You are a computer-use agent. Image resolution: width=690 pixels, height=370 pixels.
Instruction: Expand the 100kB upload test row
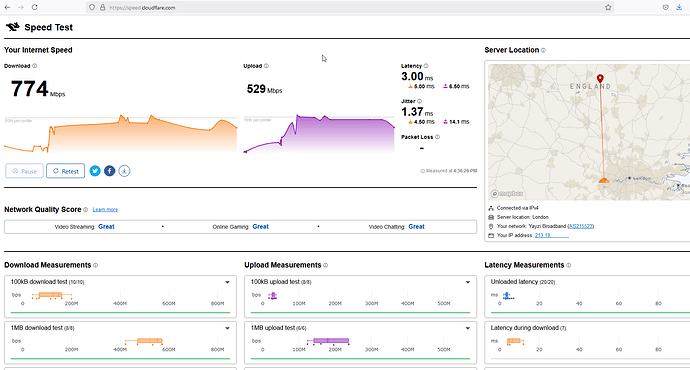pos(468,282)
